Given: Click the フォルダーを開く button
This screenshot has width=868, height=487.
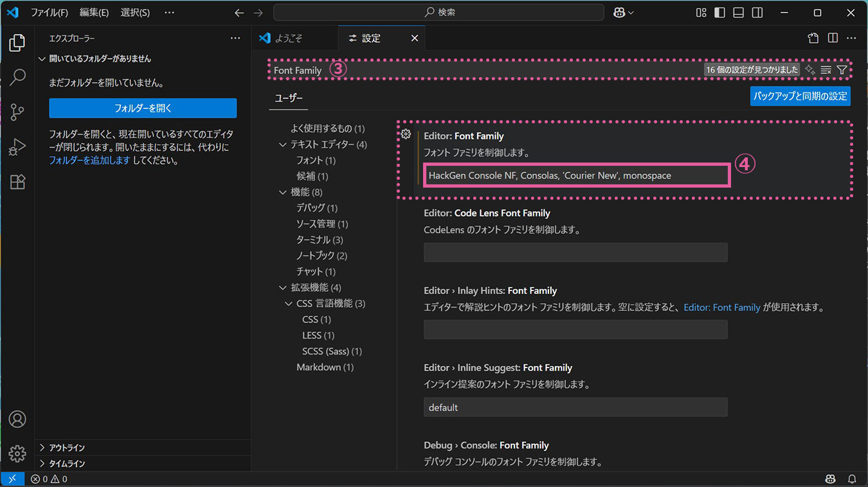Looking at the screenshot, I should pos(143,108).
